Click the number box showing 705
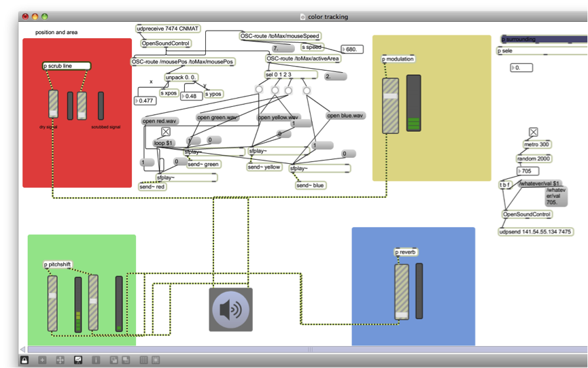 point(530,171)
